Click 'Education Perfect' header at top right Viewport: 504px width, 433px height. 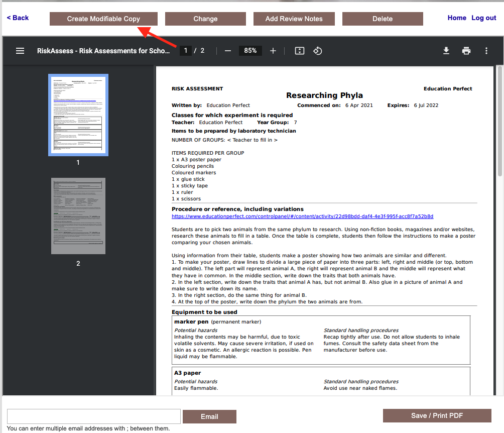tap(448, 89)
